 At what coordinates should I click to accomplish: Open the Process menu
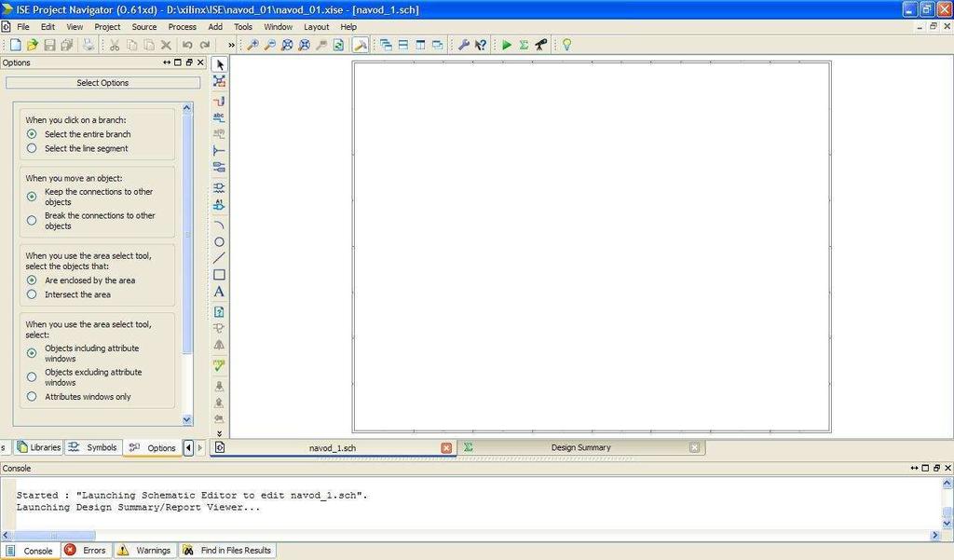click(182, 27)
